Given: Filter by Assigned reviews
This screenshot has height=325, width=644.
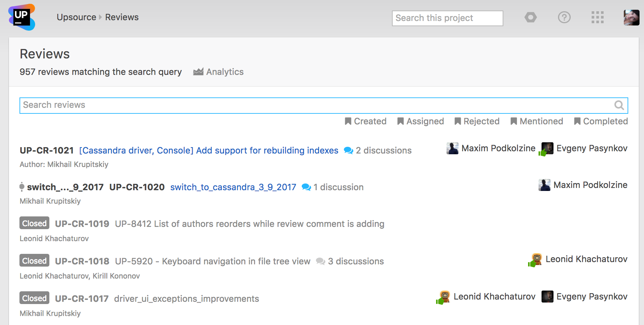Looking at the screenshot, I should pyautogui.click(x=425, y=121).
